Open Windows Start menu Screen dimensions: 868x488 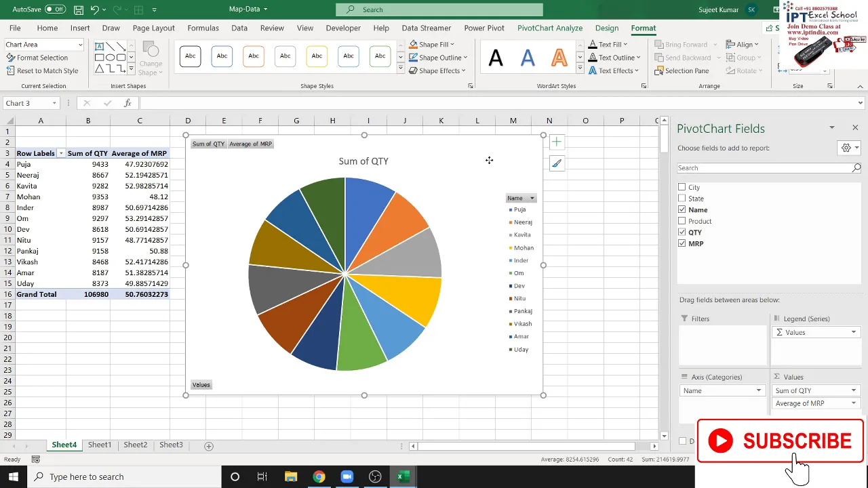pyautogui.click(x=13, y=476)
